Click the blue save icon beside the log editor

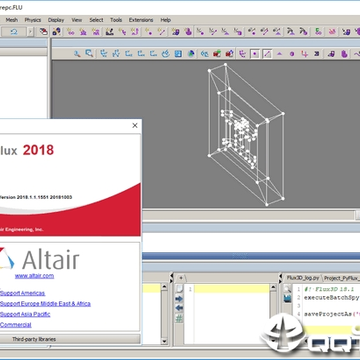[x=287, y=299]
